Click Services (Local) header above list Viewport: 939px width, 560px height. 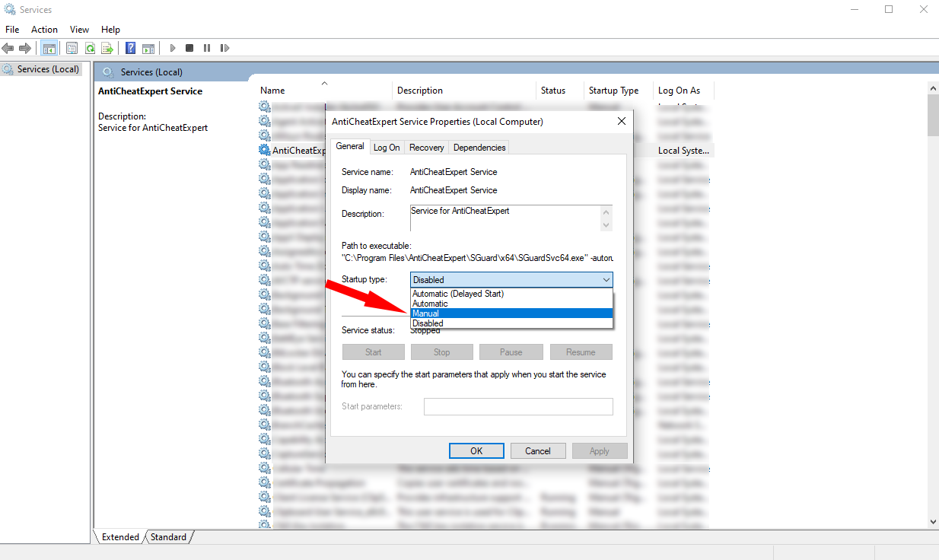[x=151, y=72]
